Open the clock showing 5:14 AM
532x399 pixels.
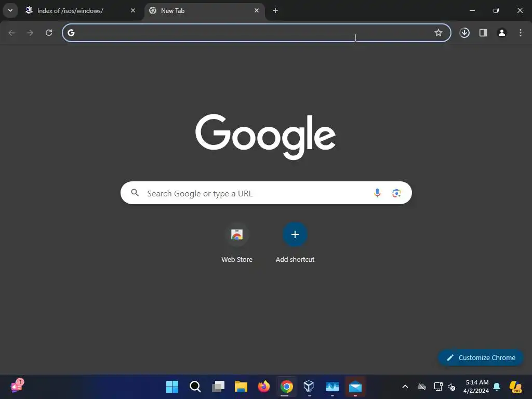click(x=476, y=387)
